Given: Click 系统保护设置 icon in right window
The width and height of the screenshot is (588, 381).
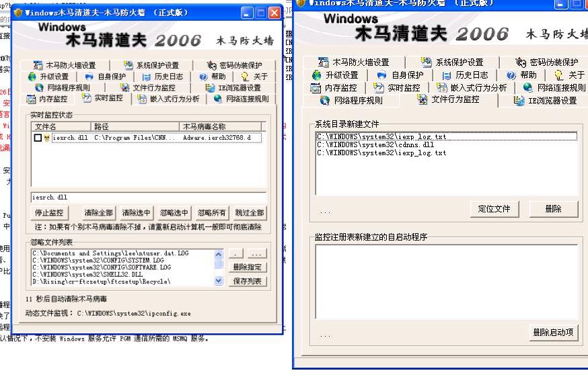Looking at the screenshot, I should pyautogui.click(x=427, y=62).
